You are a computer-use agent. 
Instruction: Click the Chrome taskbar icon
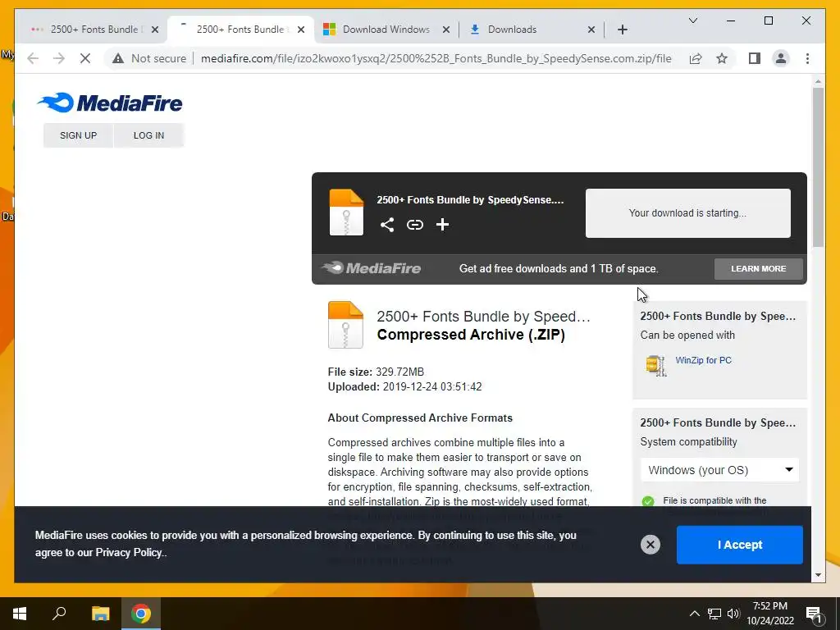(141, 614)
